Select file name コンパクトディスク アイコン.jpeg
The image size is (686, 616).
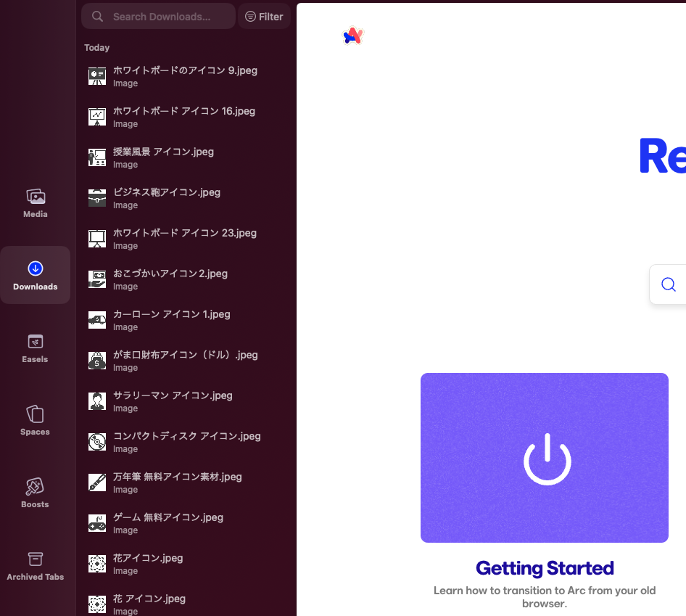click(187, 437)
